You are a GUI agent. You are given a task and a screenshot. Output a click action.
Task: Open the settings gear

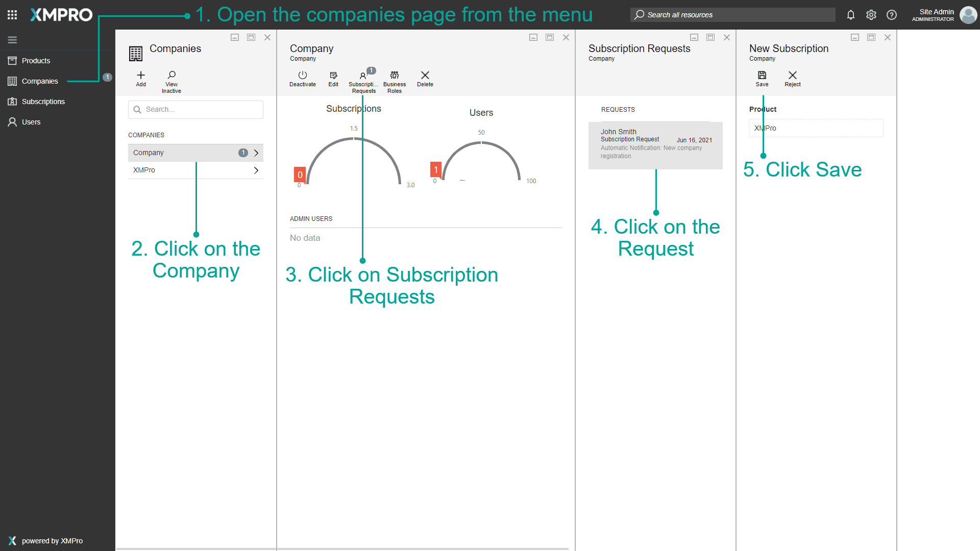pyautogui.click(x=871, y=15)
